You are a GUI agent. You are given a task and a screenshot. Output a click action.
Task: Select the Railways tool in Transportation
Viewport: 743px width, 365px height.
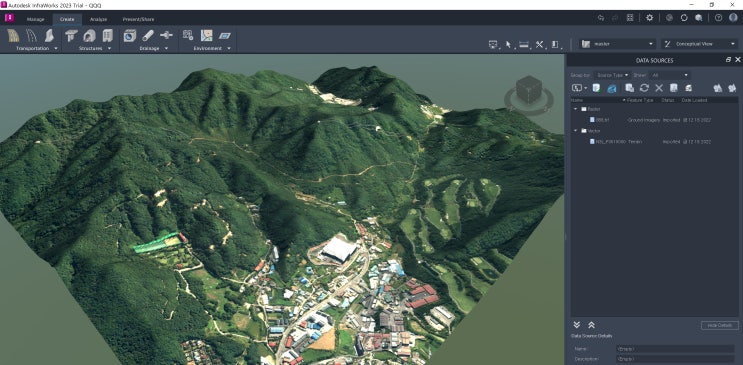pyautogui.click(x=31, y=36)
